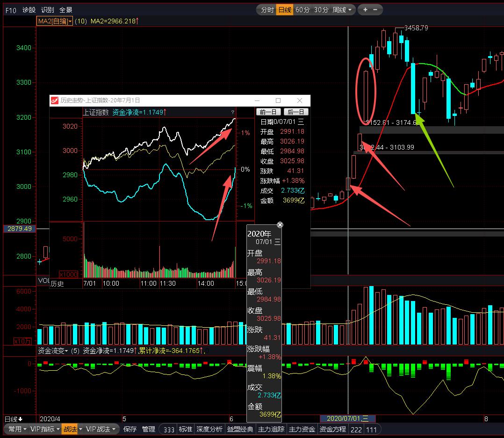Click the question mark help icon
This screenshot has height=438, width=504.
[x=232, y=112]
